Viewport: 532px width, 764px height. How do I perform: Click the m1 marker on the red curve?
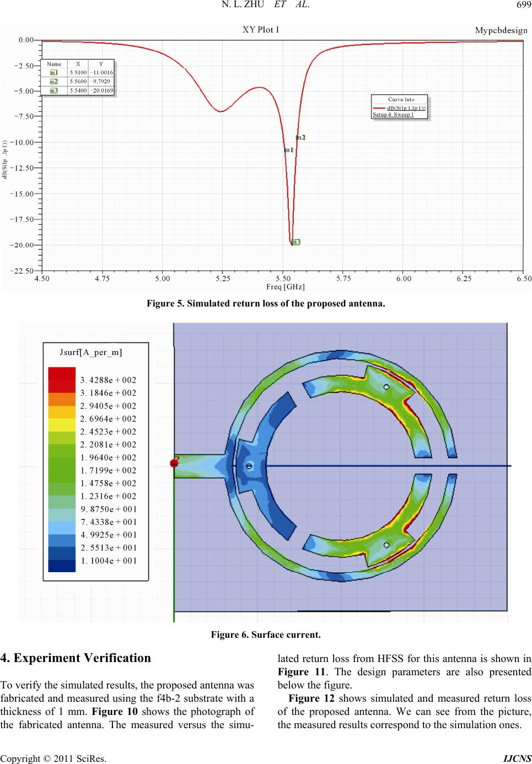tap(288, 150)
